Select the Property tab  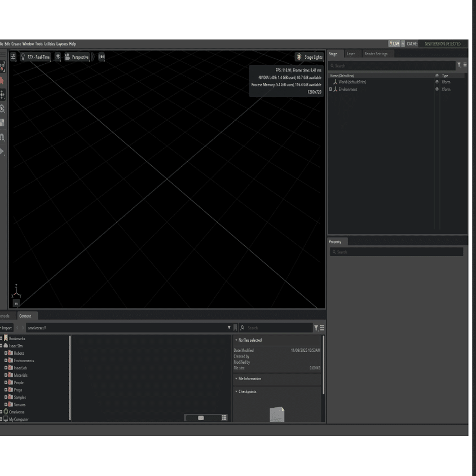click(335, 241)
